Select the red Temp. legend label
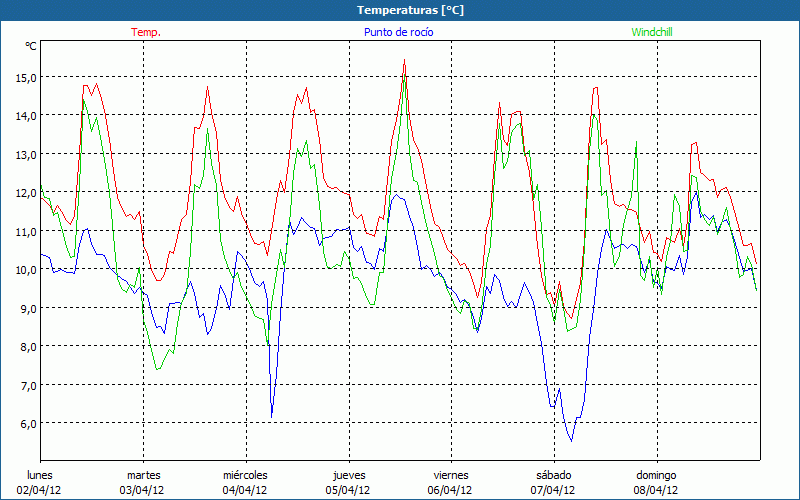800x500 pixels. 146,32
